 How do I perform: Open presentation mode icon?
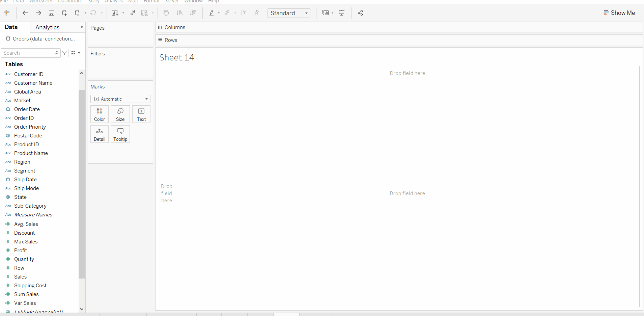(x=341, y=13)
